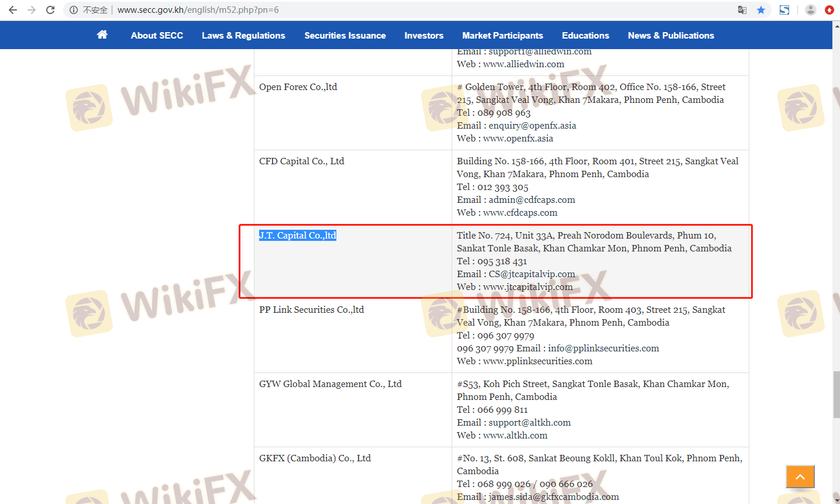Click the browser forward arrow
This screenshot has width=840, height=504.
pyautogui.click(x=32, y=10)
